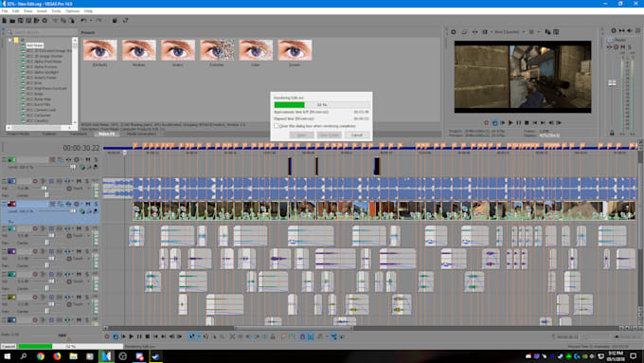This screenshot has height=363, width=644.
Task: Go to start in timeline transport
Action: click(x=155, y=336)
